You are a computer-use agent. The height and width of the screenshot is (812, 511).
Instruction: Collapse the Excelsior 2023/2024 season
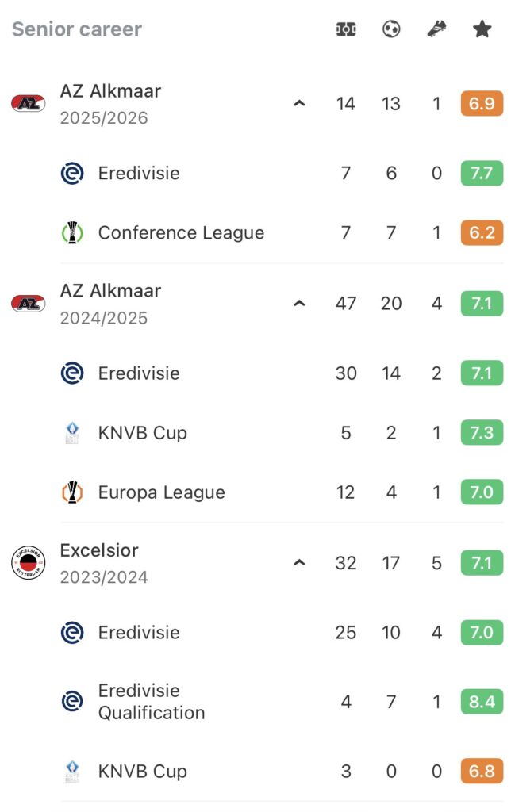pos(299,563)
